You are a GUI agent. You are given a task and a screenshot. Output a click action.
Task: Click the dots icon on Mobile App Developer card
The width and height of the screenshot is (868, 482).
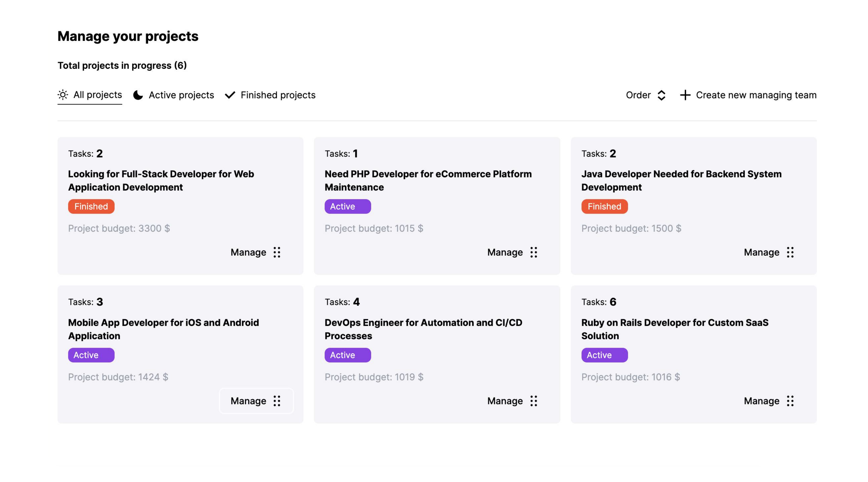277,401
